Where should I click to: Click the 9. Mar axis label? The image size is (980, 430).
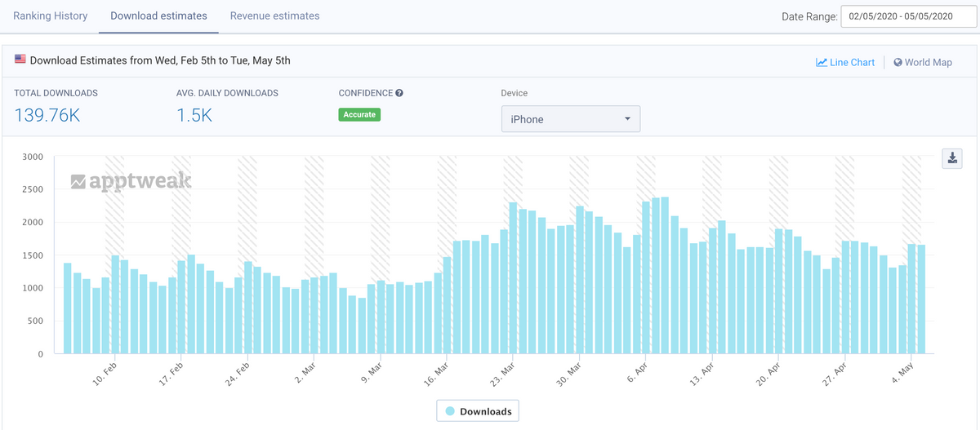[x=371, y=372]
